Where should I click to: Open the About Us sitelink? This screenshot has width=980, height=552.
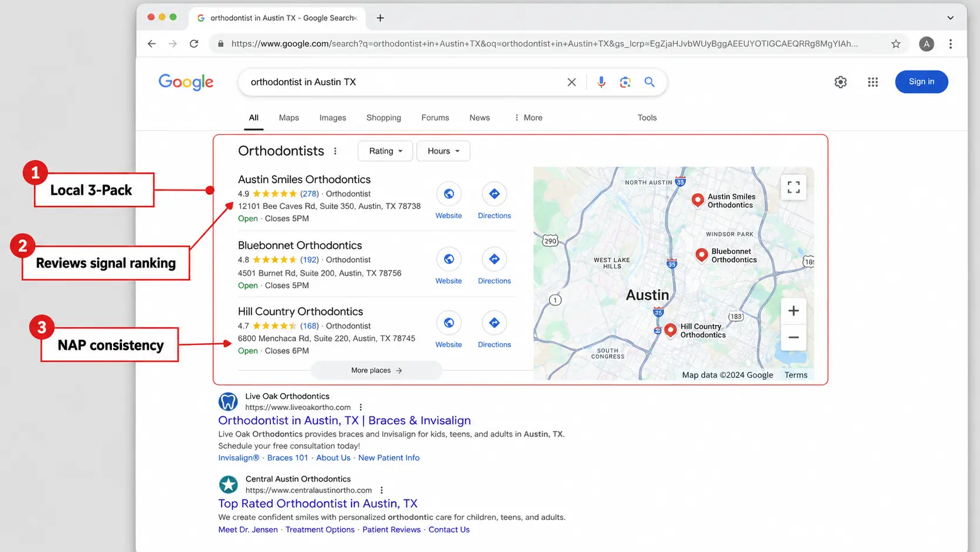pos(333,458)
